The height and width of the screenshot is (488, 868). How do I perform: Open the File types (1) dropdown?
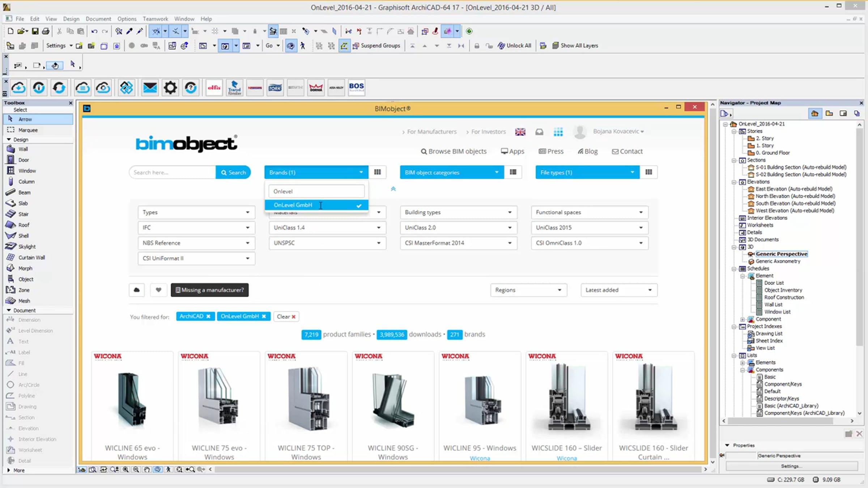[x=587, y=172]
